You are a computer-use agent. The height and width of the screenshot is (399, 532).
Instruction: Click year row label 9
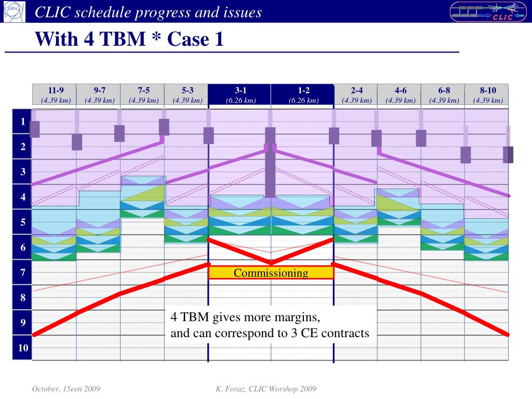(22, 322)
